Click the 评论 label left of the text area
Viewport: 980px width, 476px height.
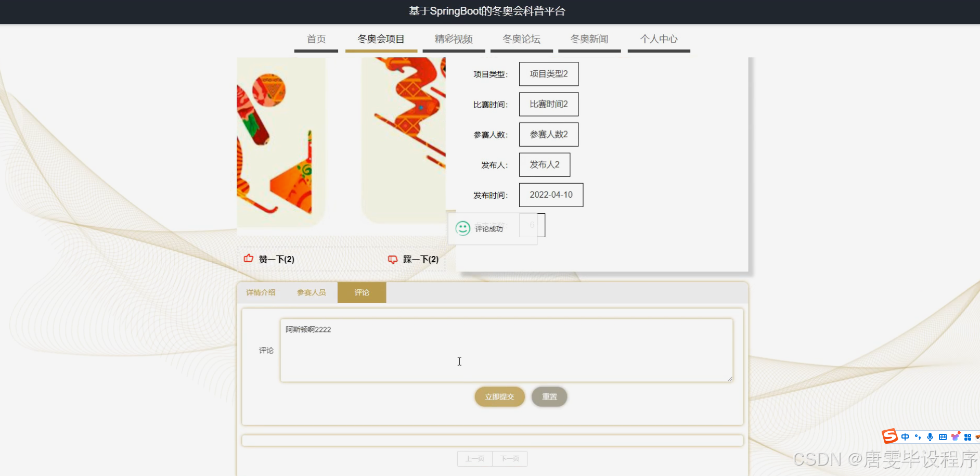tap(266, 350)
